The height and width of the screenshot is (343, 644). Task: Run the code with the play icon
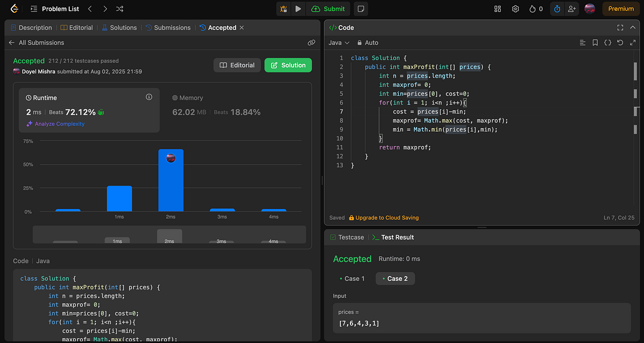click(x=298, y=9)
